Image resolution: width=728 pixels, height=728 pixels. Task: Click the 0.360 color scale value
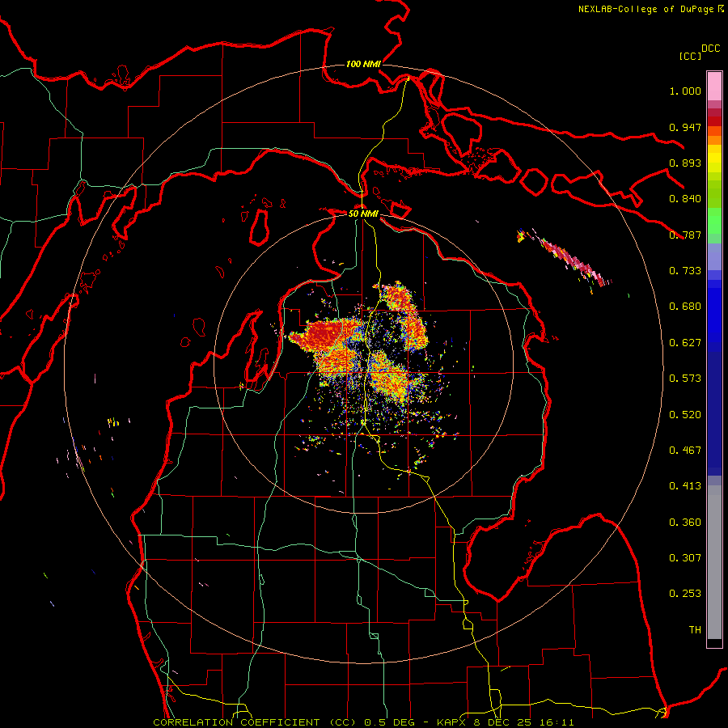[685, 523]
